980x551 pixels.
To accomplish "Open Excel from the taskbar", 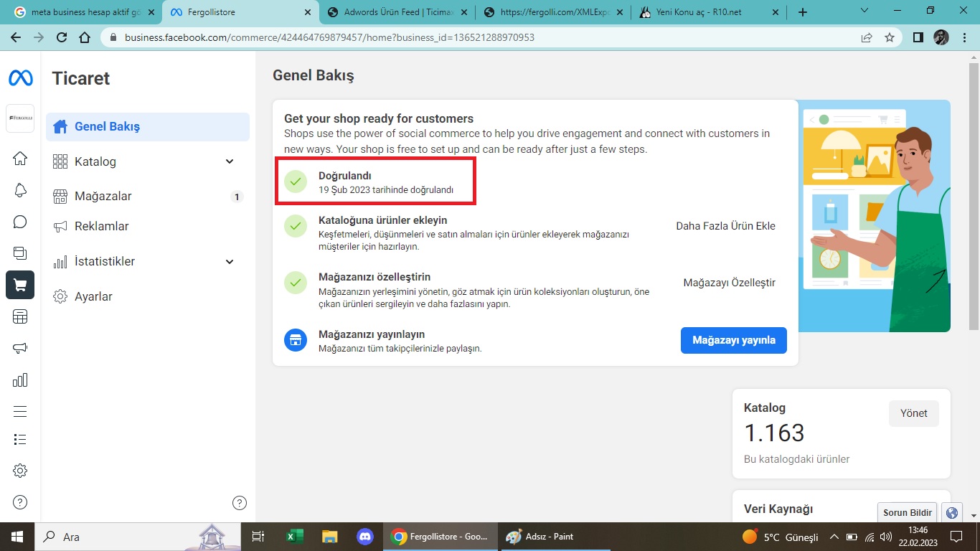I will pyautogui.click(x=294, y=537).
